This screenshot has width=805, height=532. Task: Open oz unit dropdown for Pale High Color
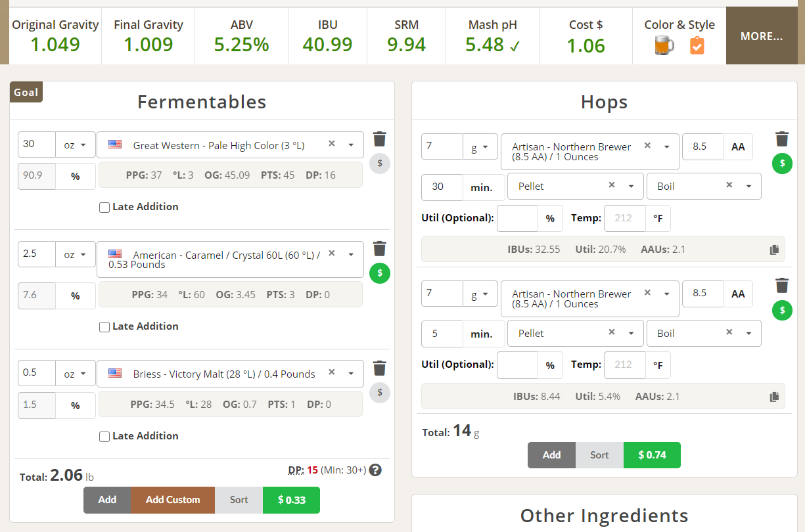coord(76,145)
